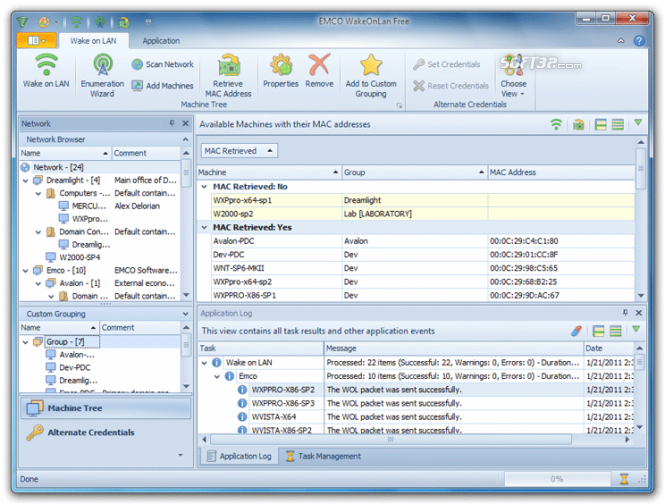665x504 pixels.
Task: Close the Application Log panel
Action: click(x=639, y=313)
